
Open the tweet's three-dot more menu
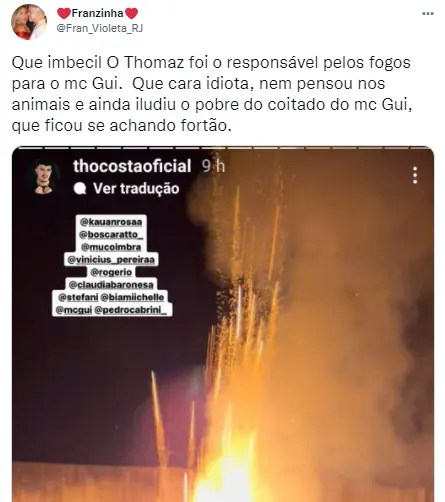coord(428,14)
